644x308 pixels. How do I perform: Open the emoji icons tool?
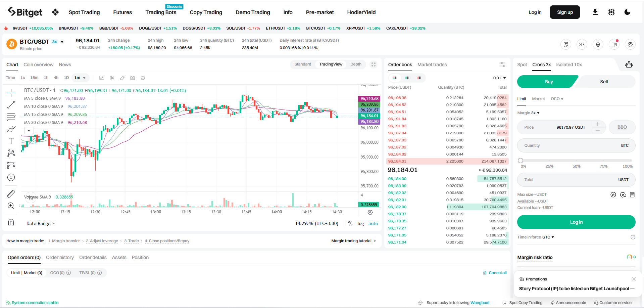click(11, 177)
